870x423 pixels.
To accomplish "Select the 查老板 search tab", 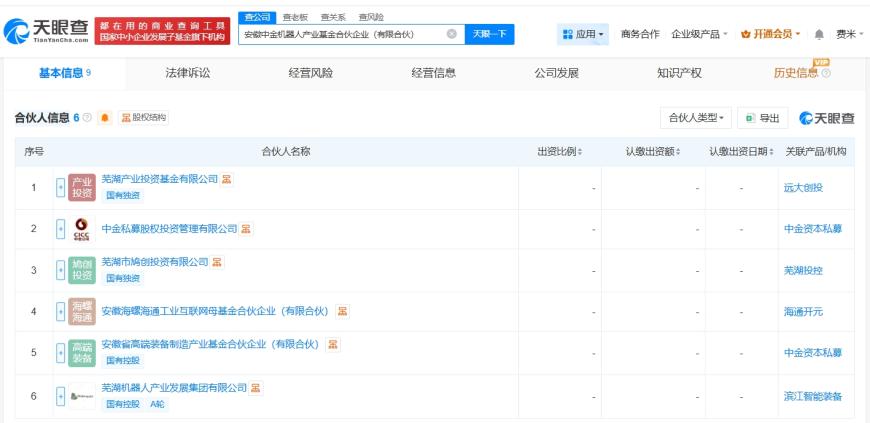I will click(295, 17).
